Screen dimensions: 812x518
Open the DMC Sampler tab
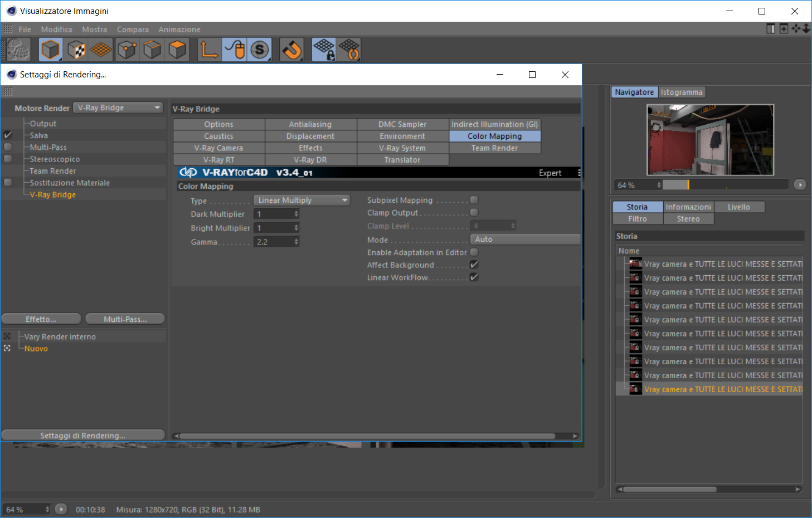click(x=402, y=124)
